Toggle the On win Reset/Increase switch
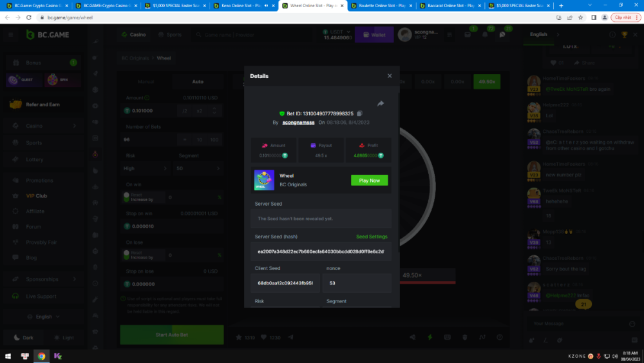Image resolution: width=644 pixels, height=363 pixels. click(x=127, y=197)
